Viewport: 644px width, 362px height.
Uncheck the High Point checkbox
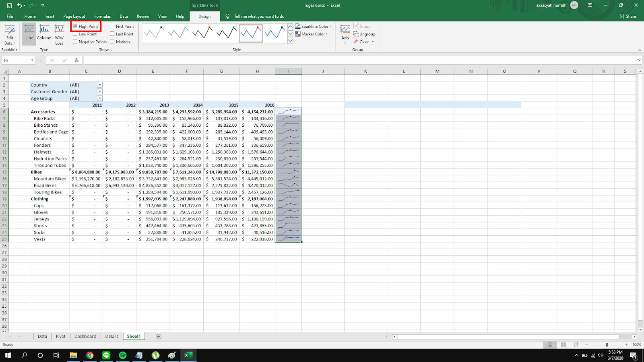75,26
